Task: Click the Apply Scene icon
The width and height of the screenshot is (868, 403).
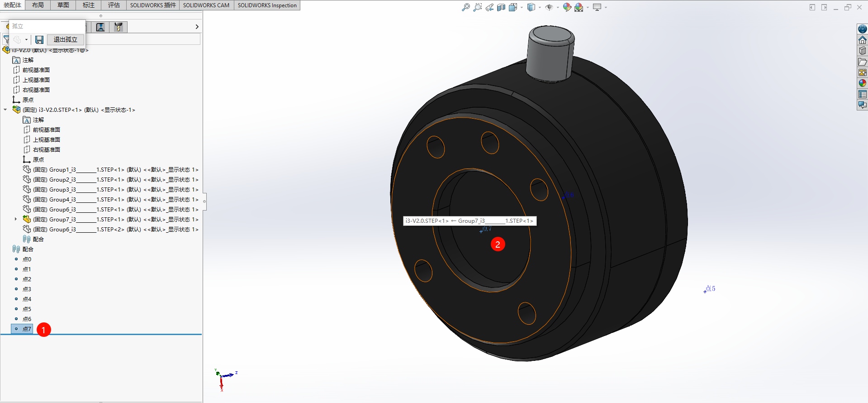Action: (579, 7)
